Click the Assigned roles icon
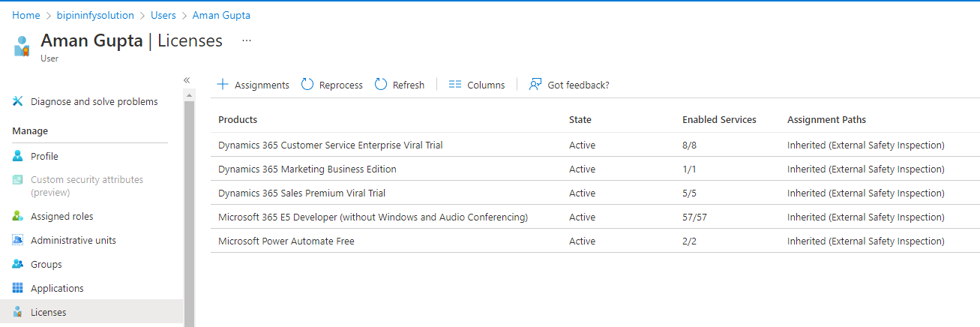The image size is (980, 327). [18, 216]
